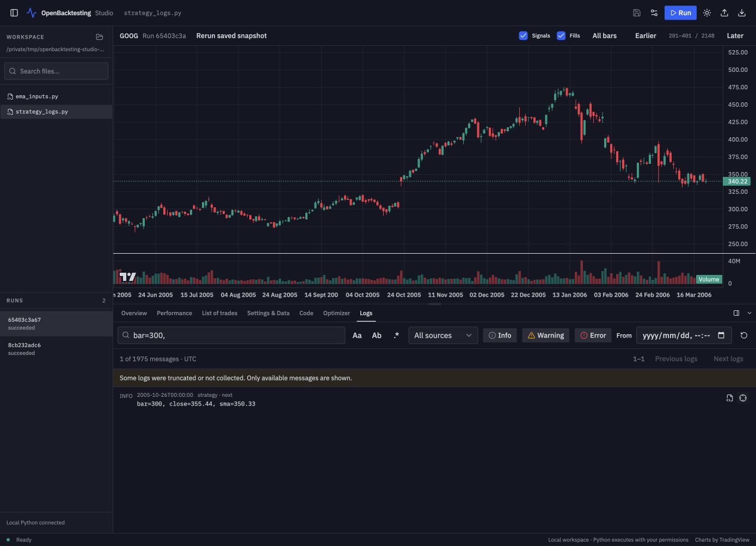Click the upload arrow icon
This screenshot has height=546, width=756.
click(724, 13)
